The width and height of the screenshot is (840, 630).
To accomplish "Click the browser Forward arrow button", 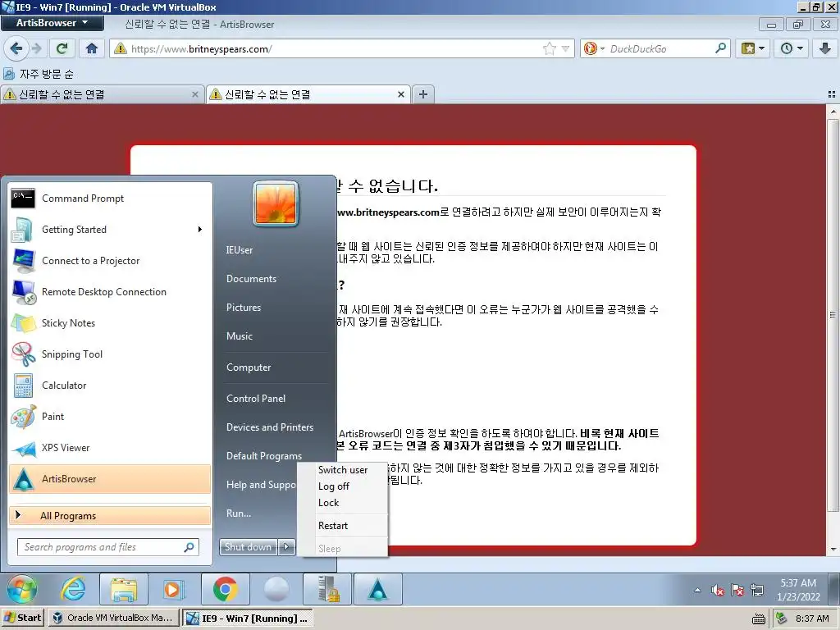I will [36, 48].
